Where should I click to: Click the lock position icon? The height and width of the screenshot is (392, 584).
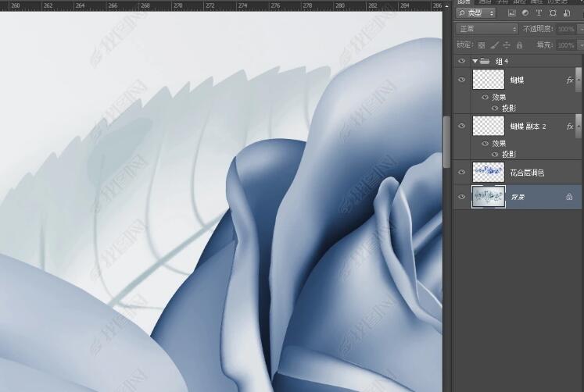coord(507,45)
